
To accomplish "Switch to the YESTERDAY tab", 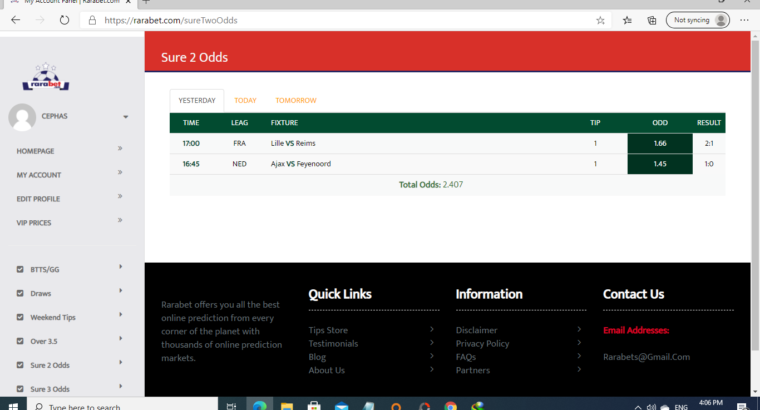I will 197,100.
